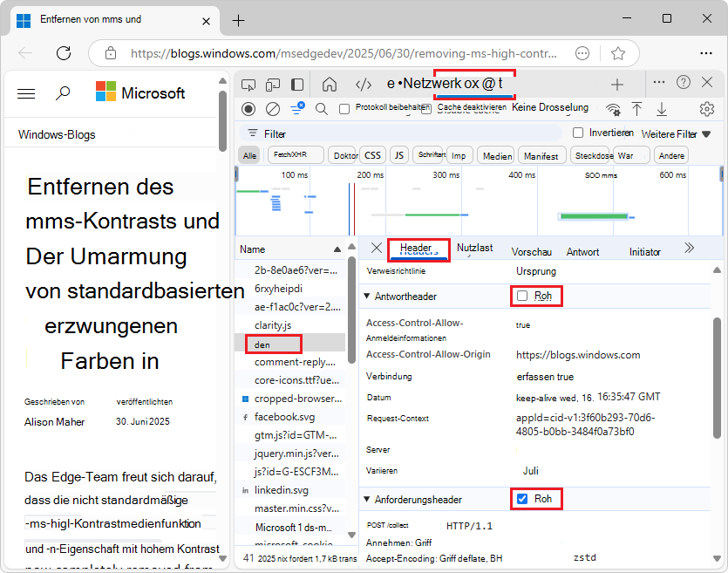
Task: Open the Vorschau tab
Action: (x=531, y=252)
